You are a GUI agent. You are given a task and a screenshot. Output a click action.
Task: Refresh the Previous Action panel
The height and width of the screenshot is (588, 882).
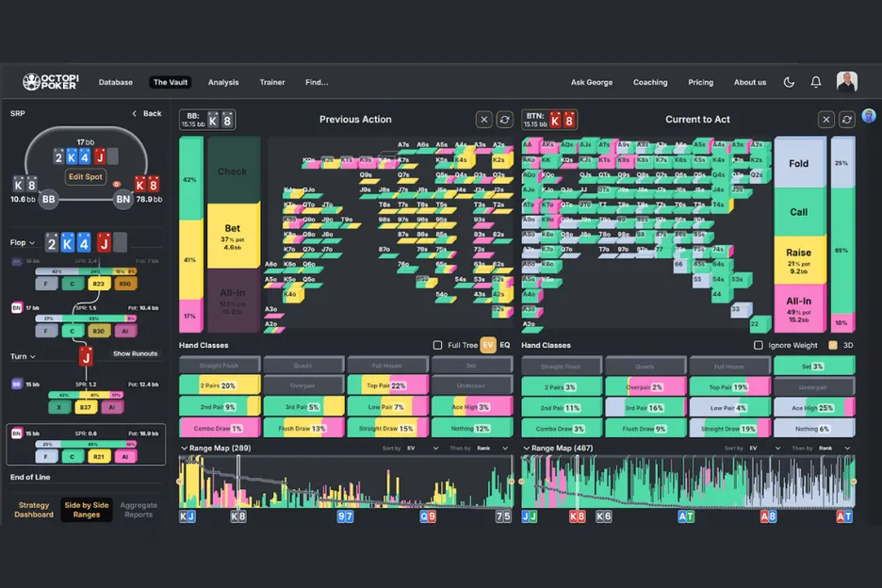[505, 120]
